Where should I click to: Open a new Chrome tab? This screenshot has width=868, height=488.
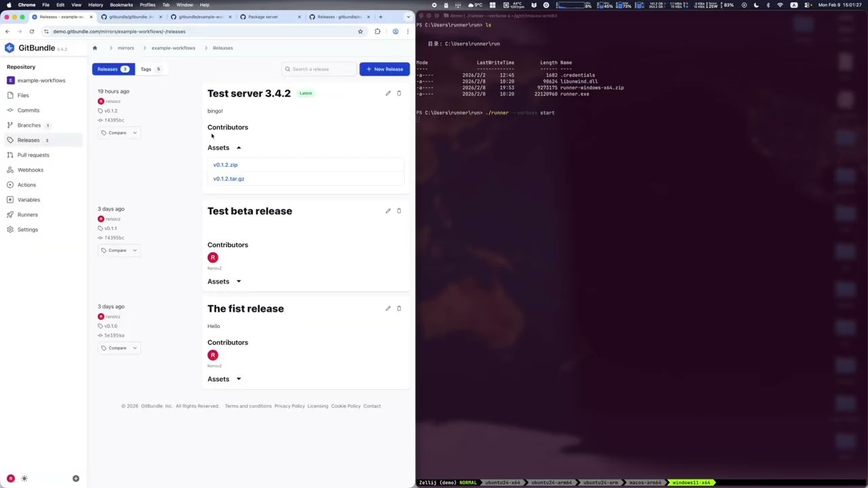[x=380, y=17]
